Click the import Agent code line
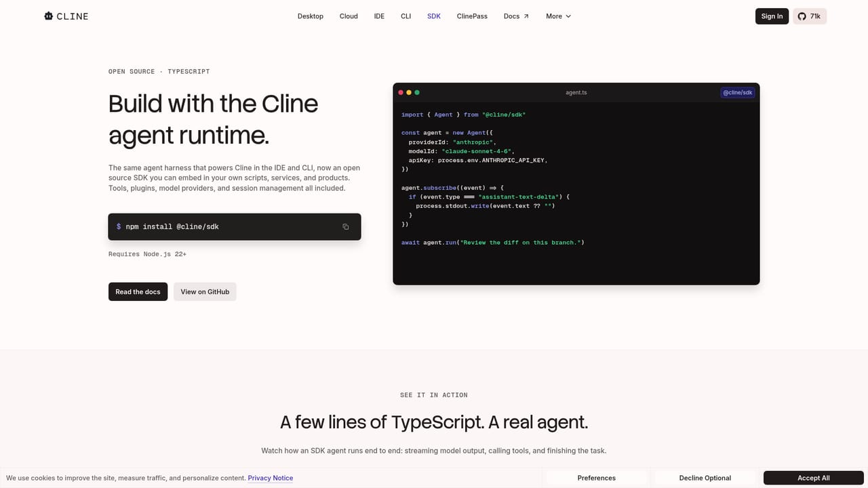Screen dimensions: 868x488 tap(463, 115)
